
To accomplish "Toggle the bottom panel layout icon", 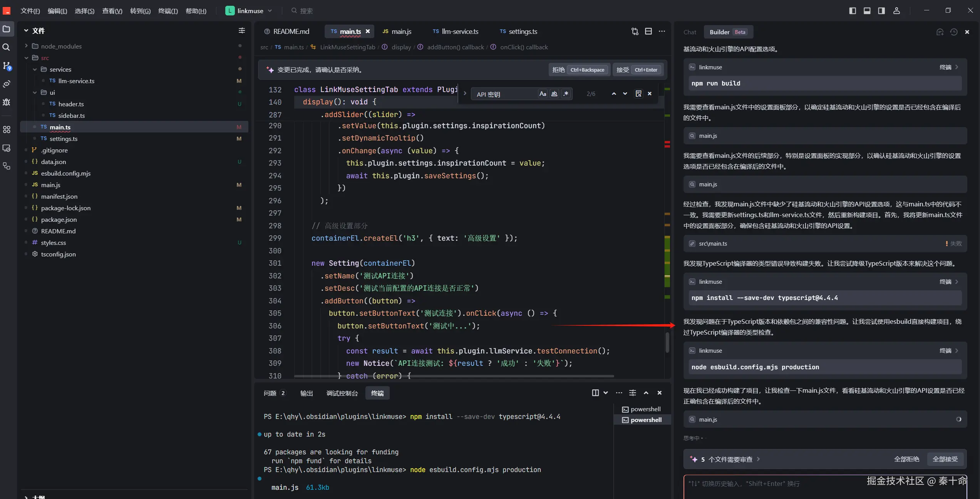I will [x=867, y=11].
